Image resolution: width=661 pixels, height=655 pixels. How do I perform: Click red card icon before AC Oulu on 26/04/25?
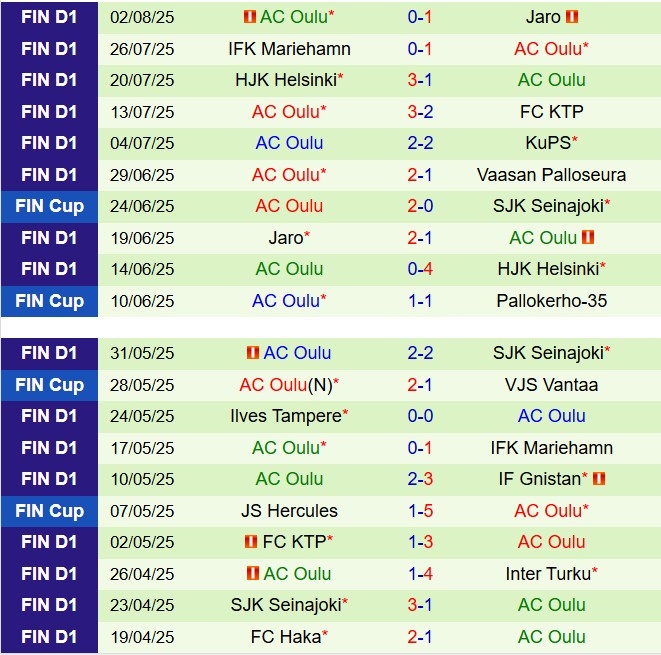coord(253,574)
